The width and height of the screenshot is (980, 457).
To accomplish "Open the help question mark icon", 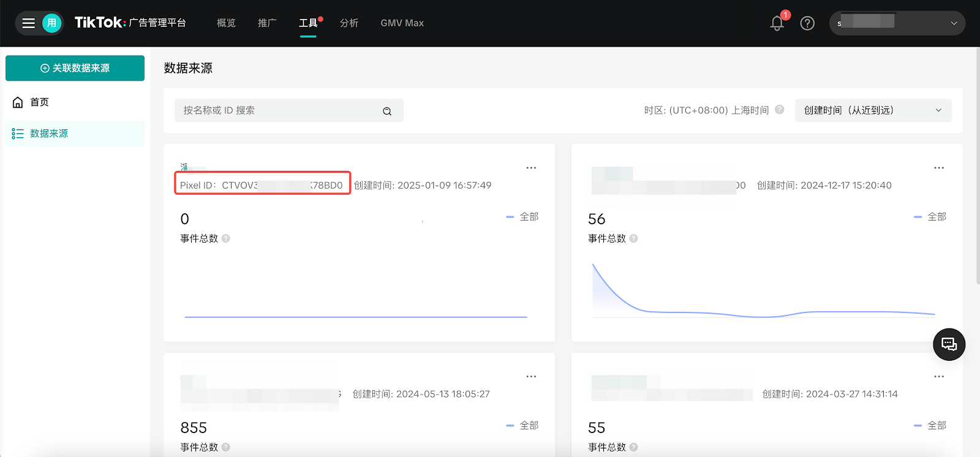I will pos(807,23).
